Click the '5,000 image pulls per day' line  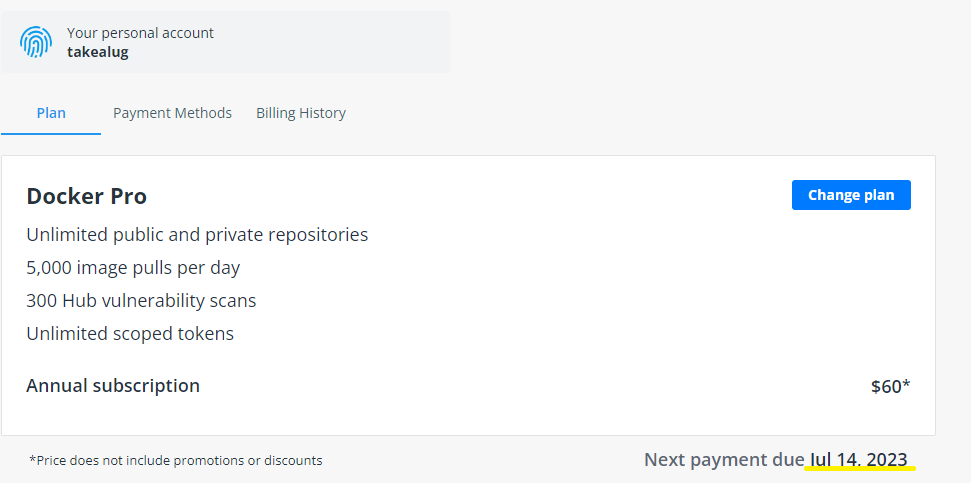click(133, 268)
